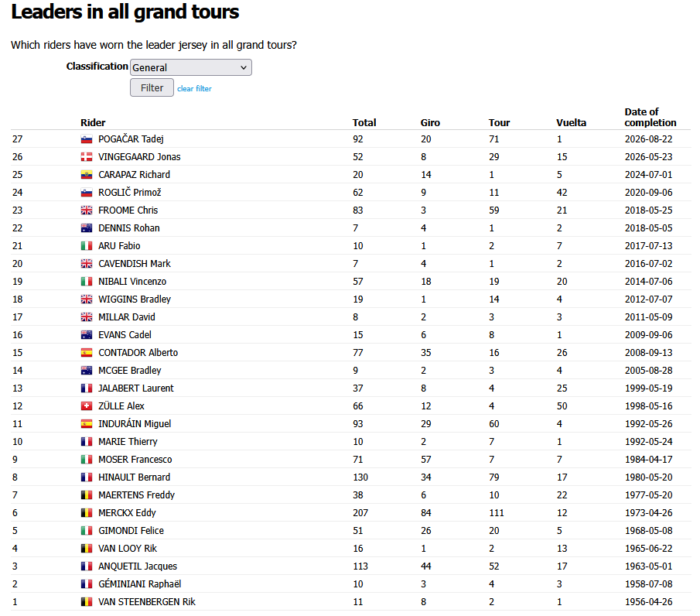Open rider POGAČAR Tadej
Viewport: 700px width, 616px height.
[x=131, y=139]
